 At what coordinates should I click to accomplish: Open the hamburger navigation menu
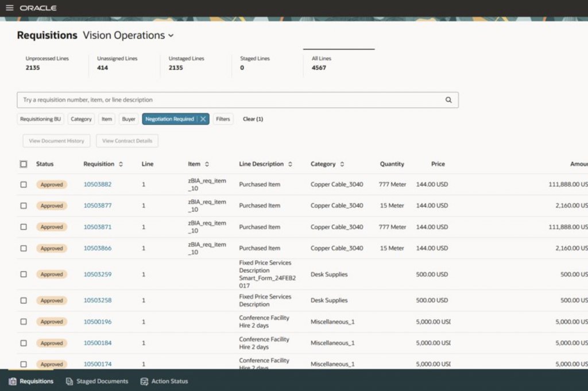9,8
